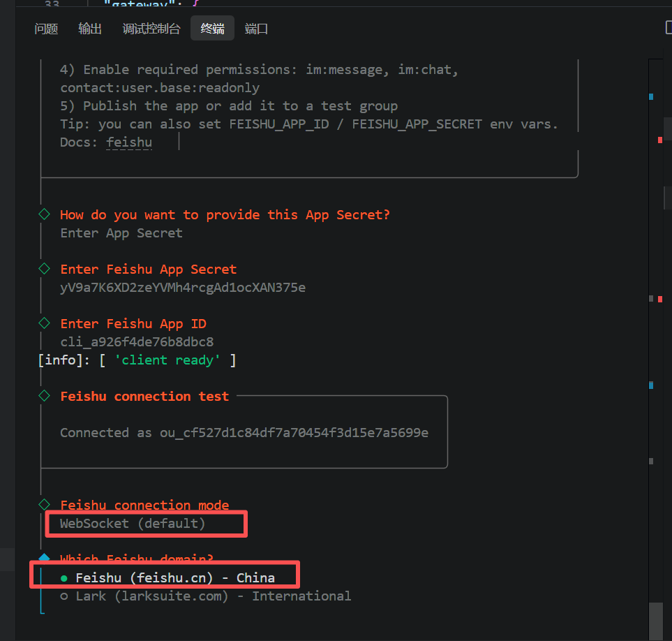Open the feishu Docs link
Image resolution: width=672 pixels, height=641 pixels.
pos(128,142)
